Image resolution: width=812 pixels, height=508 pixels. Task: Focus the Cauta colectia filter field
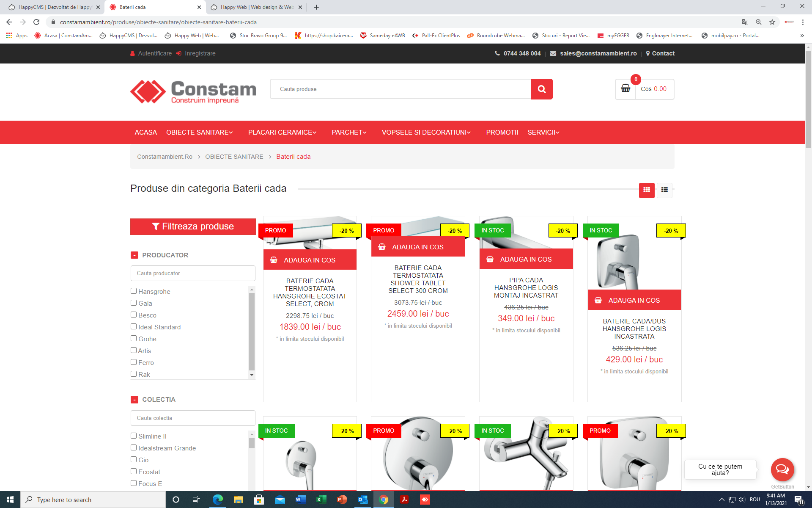193,418
